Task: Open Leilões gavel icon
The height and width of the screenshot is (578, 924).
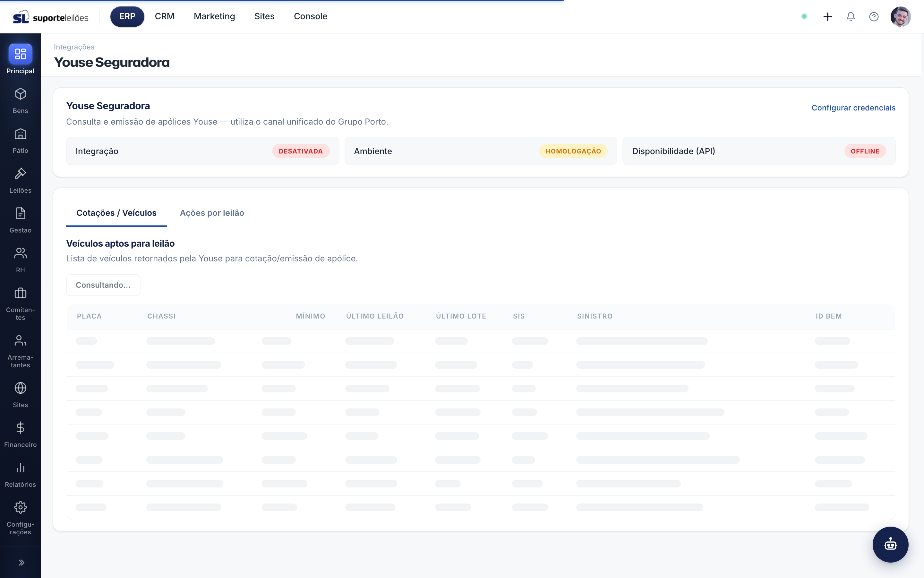Action: pos(20,173)
